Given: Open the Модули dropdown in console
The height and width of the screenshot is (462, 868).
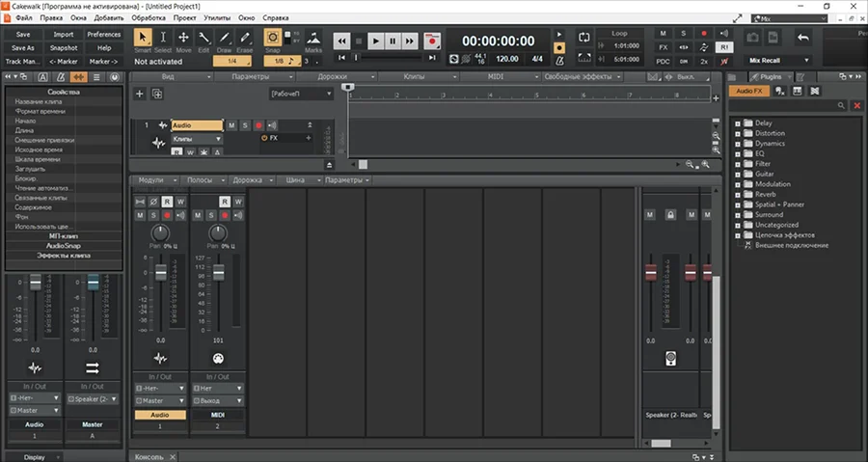Looking at the screenshot, I should pos(155,180).
